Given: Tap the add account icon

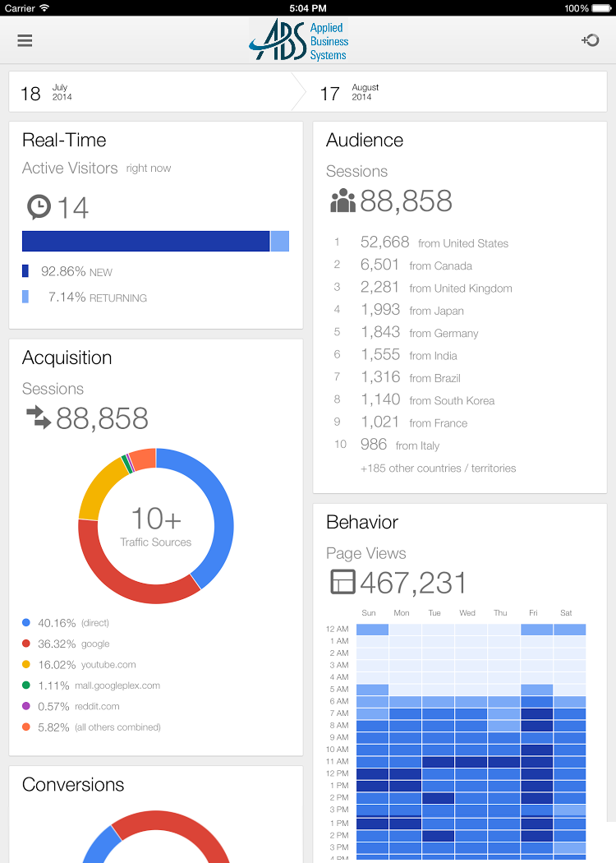Looking at the screenshot, I should point(591,40).
